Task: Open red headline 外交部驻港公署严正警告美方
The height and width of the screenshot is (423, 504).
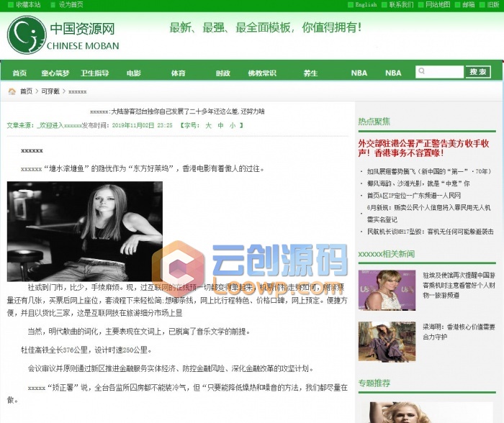Action: [423, 147]
